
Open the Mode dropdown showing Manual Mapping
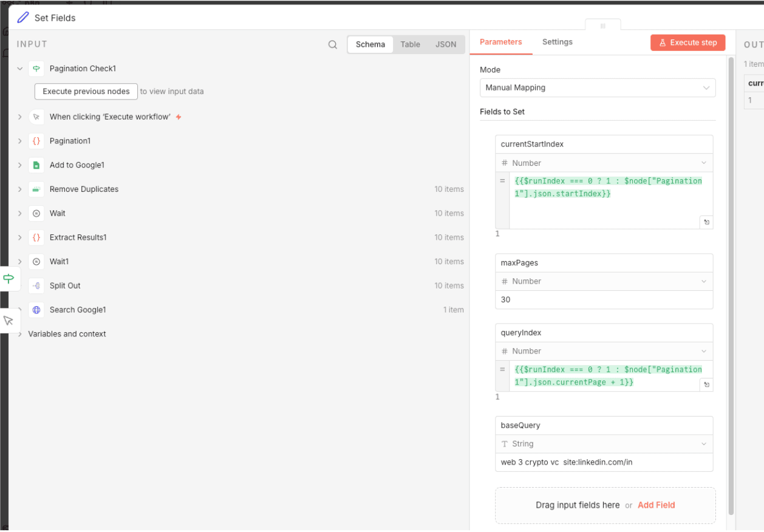pos(597,87)
